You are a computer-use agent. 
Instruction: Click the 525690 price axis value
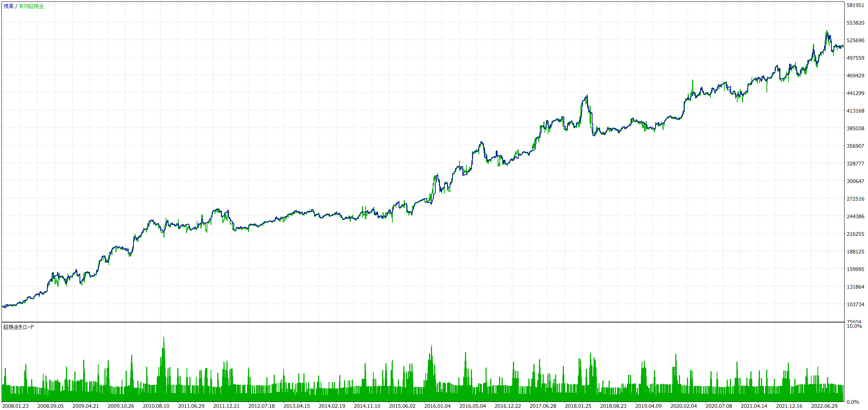(855, 40)
